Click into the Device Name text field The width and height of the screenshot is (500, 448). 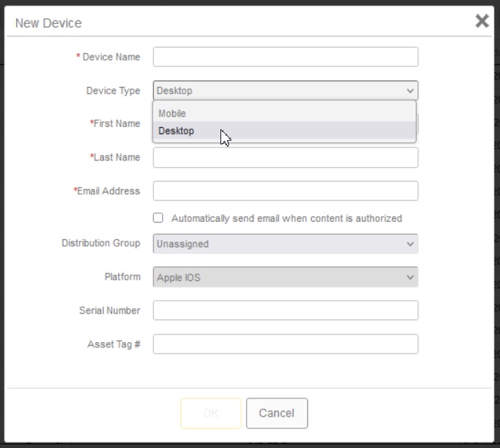[285, 57]
